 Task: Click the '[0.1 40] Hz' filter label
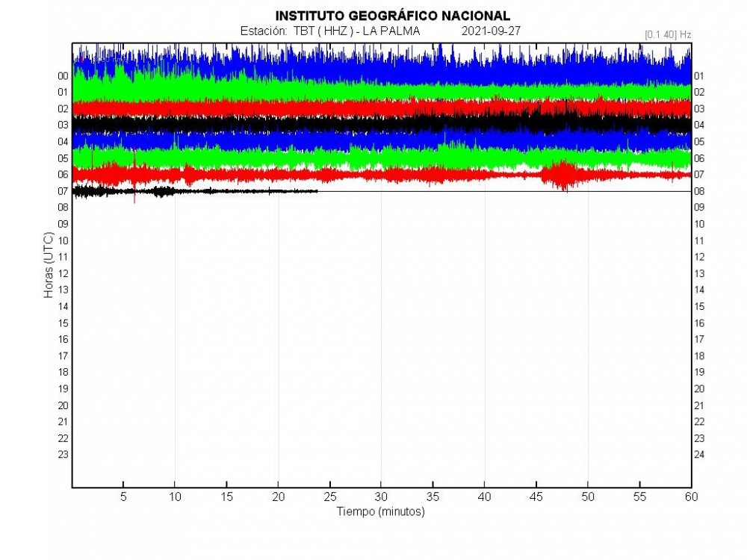point(667,34)
